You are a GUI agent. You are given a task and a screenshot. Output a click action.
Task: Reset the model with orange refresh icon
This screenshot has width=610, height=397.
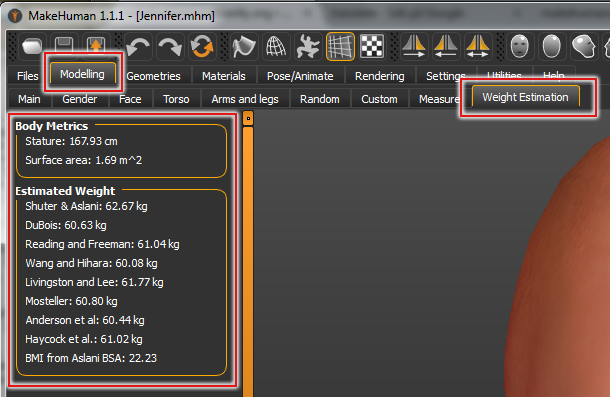tap(202, 47)
